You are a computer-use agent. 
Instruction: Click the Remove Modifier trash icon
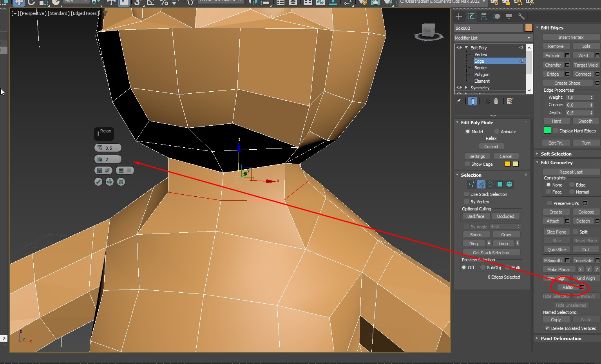tap(496, 101)
